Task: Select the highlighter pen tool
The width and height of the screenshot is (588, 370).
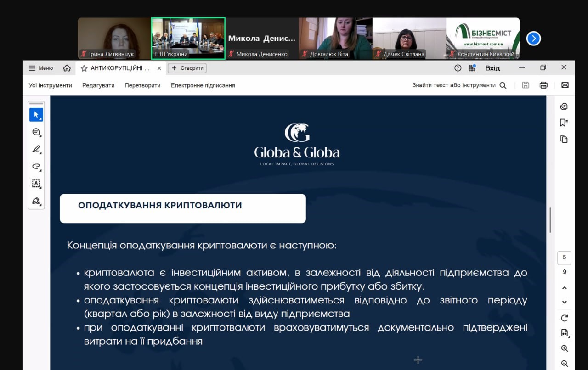Action: [36, 149]
